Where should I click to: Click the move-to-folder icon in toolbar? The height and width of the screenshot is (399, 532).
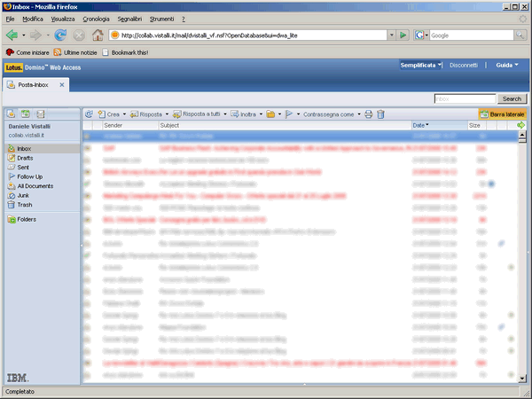(x=270, y=114)
